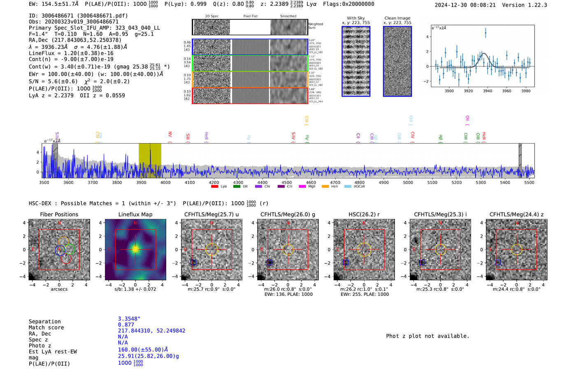Click the purple CII line marker label
The image size is (576, 392).
[x=358, y=138]
